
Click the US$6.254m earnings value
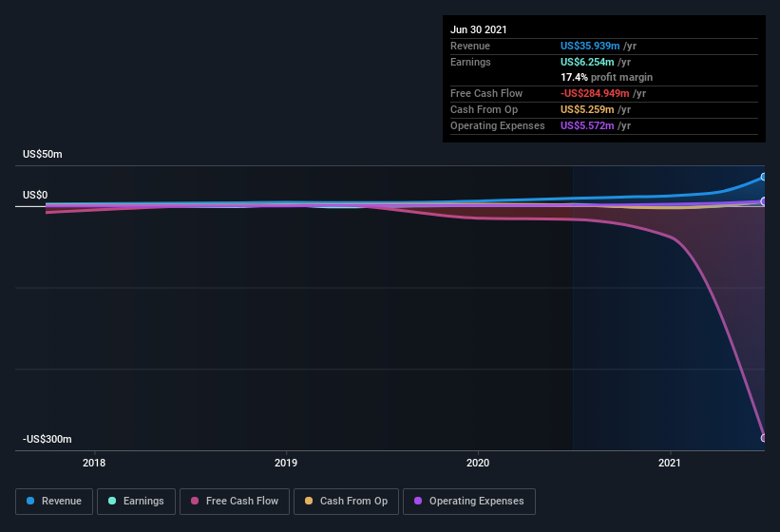tap(587, 62)
